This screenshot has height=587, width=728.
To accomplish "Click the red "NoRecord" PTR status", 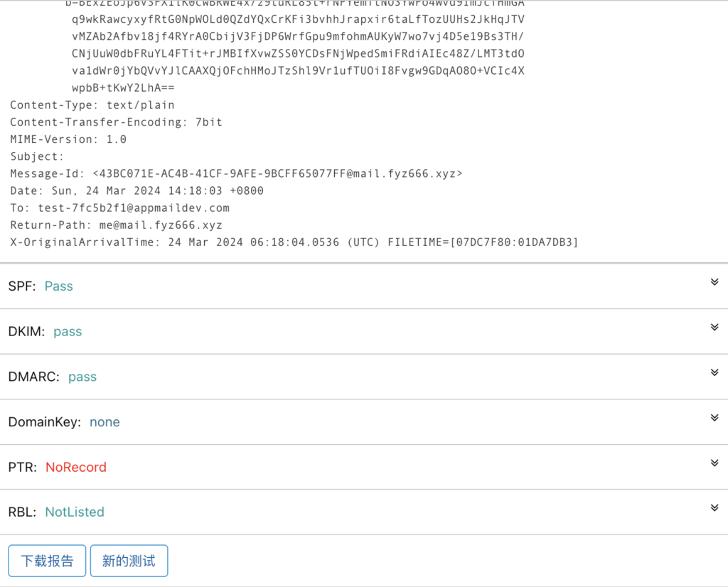I will point(76,468).
